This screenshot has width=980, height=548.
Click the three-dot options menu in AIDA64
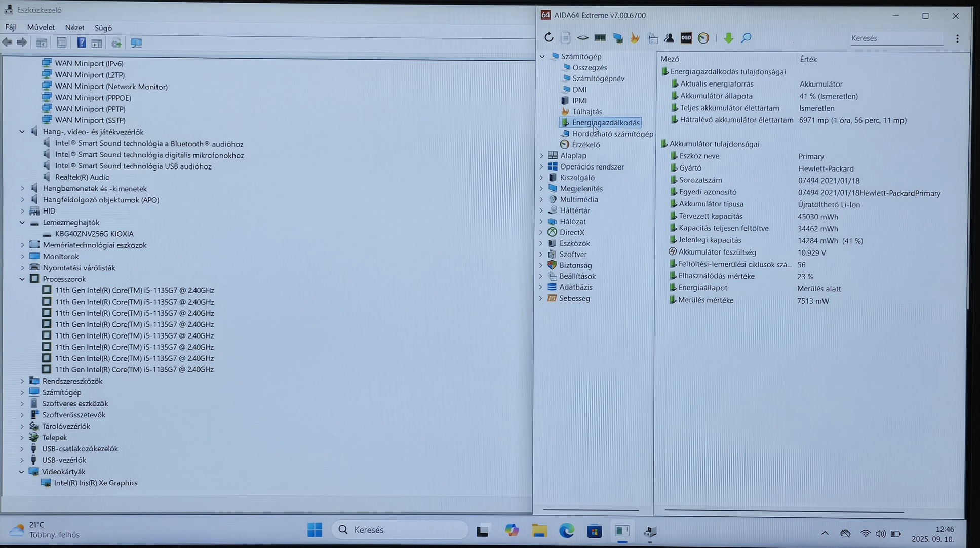(957, 38)
